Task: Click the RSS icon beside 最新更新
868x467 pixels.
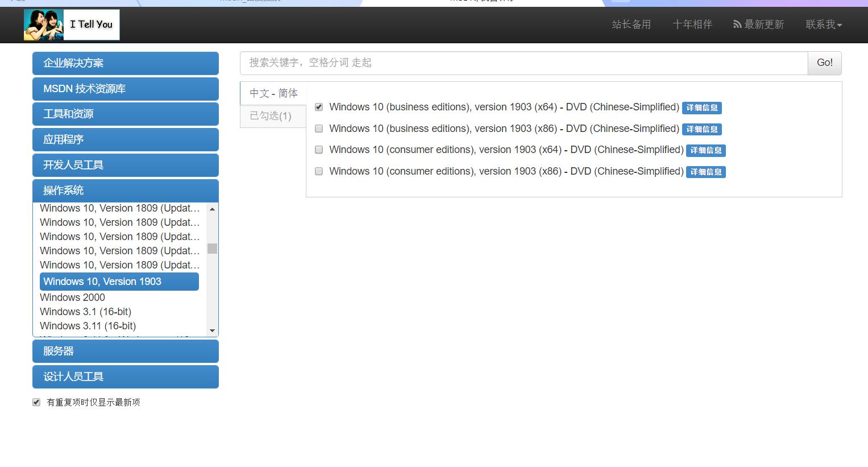Action: tap(736, 24)
